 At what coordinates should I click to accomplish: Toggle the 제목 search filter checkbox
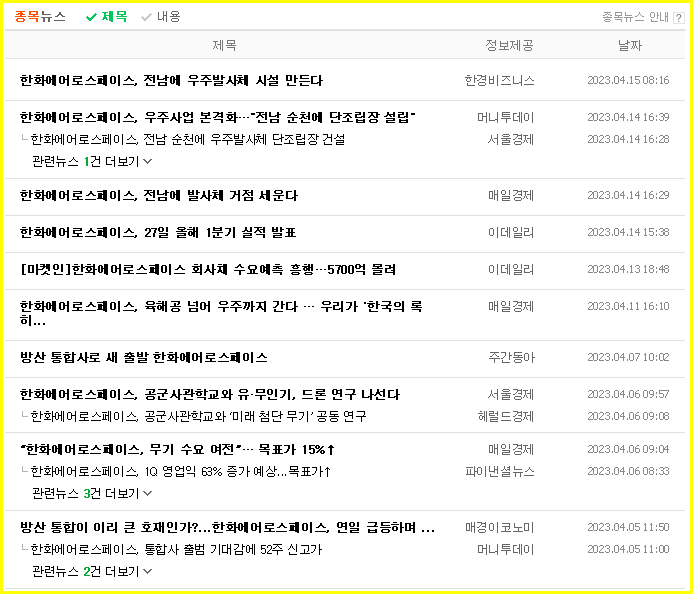click(107, 17)
